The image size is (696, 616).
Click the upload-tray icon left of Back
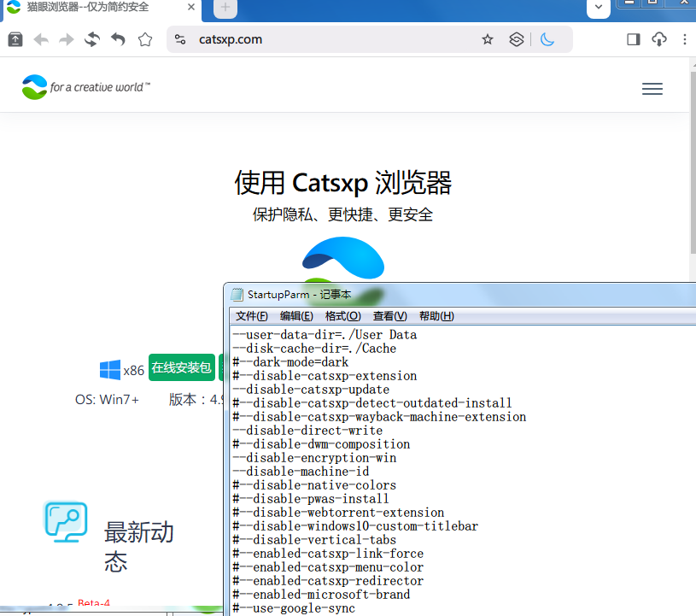click(15, 39)
